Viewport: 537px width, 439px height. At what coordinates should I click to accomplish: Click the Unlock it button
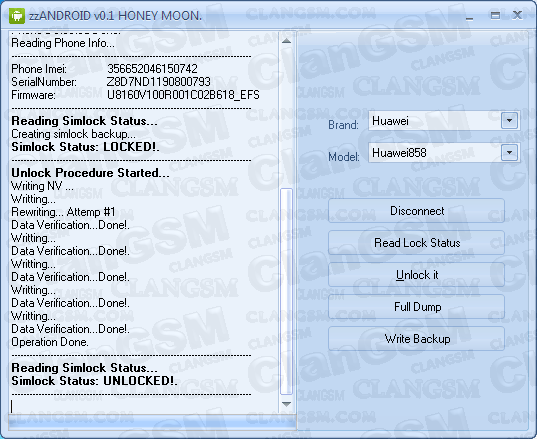coord(416,275)
